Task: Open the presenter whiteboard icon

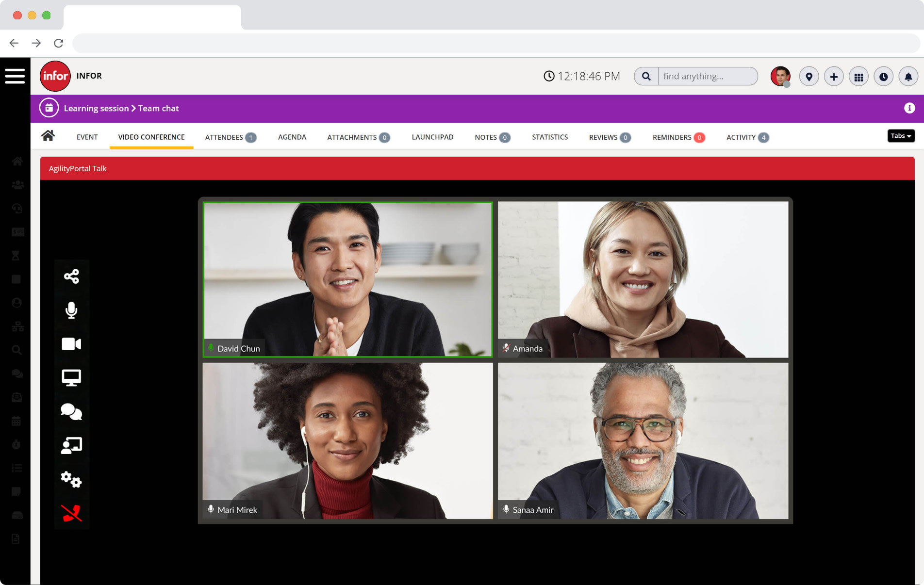Action: [71, 445]
